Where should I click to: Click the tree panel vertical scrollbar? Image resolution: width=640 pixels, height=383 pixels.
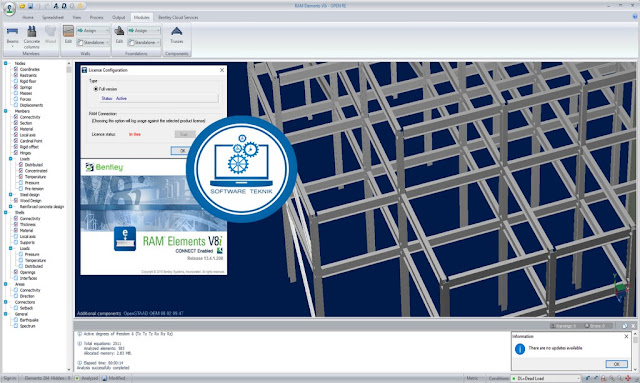[x=69, y=216]
